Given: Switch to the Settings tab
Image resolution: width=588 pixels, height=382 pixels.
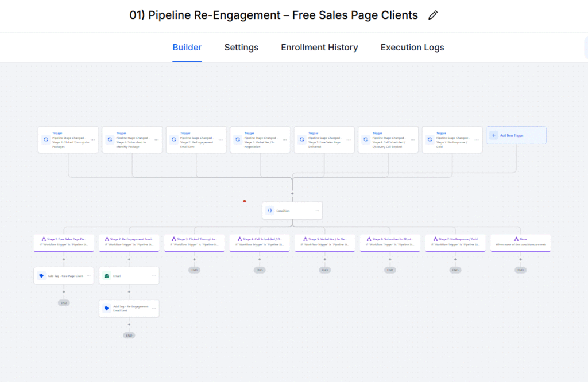Looking at the screenshot, I should (241, 48).
